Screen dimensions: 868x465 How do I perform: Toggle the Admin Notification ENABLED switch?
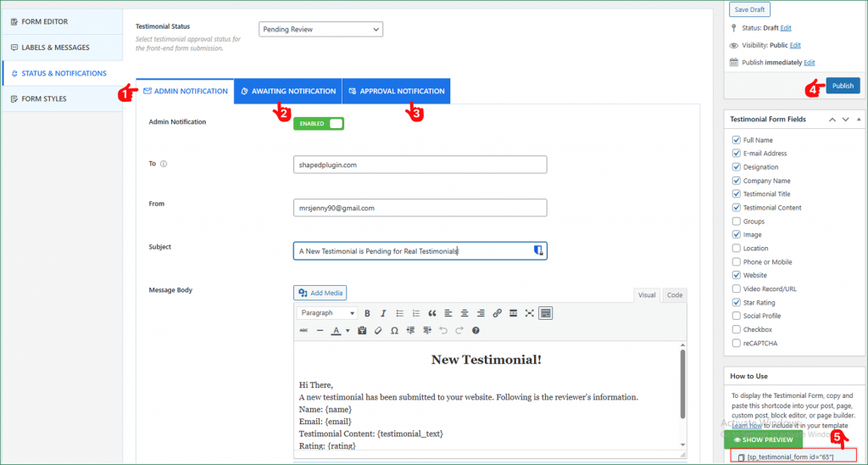click(319, 124)
